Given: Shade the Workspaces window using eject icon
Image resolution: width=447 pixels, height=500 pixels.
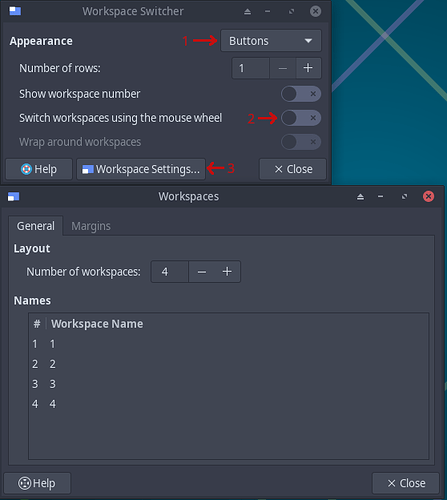Looking at the screenshot, I should click(360, 197).
